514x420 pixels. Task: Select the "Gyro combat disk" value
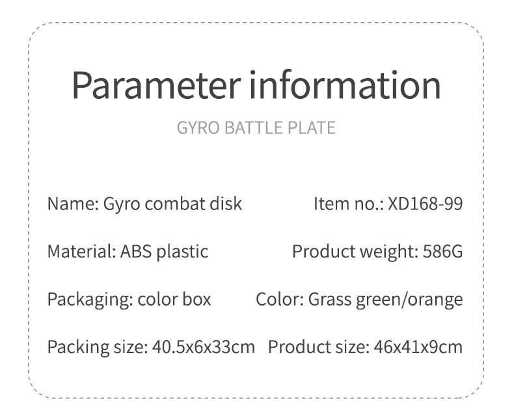point(172,203)
